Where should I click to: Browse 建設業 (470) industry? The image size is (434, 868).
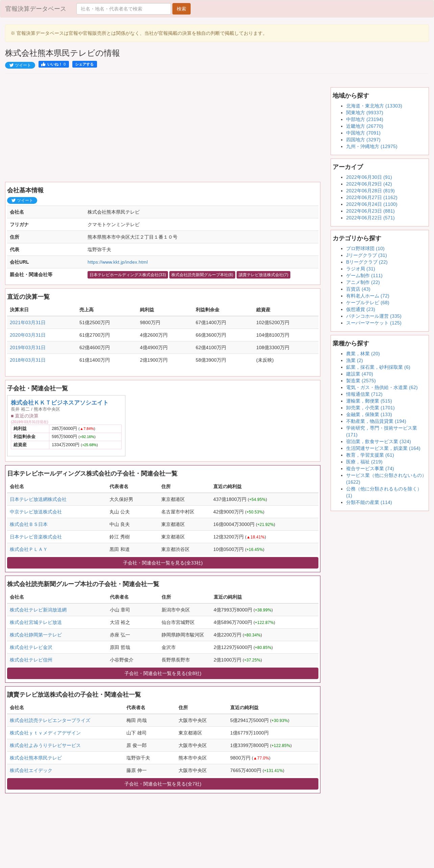[x=359, y=374]
